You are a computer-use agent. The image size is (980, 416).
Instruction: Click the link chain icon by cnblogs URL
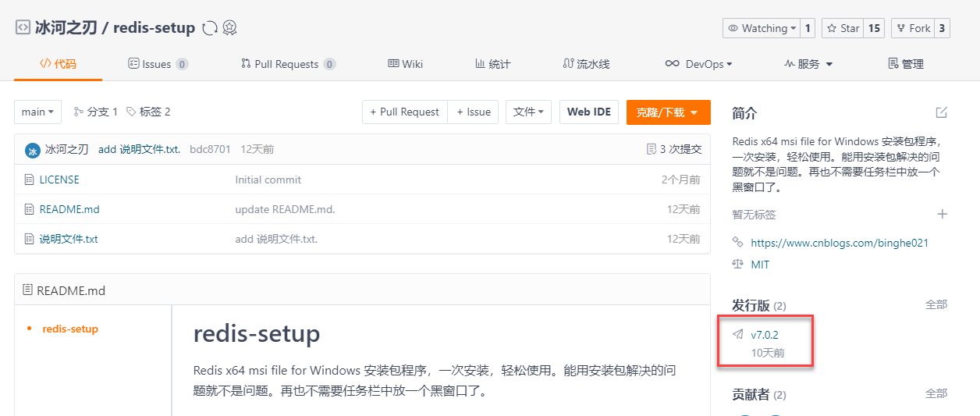(x=738, y=243)
